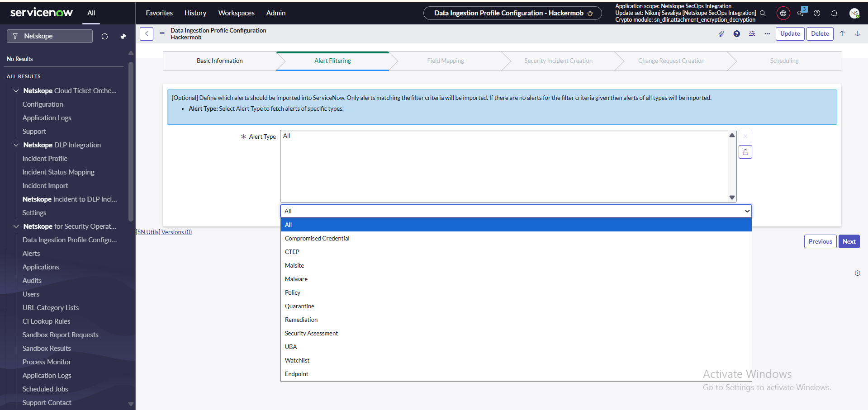
Task: Click Alert Type list scroll up arrow
Action: 732,135
